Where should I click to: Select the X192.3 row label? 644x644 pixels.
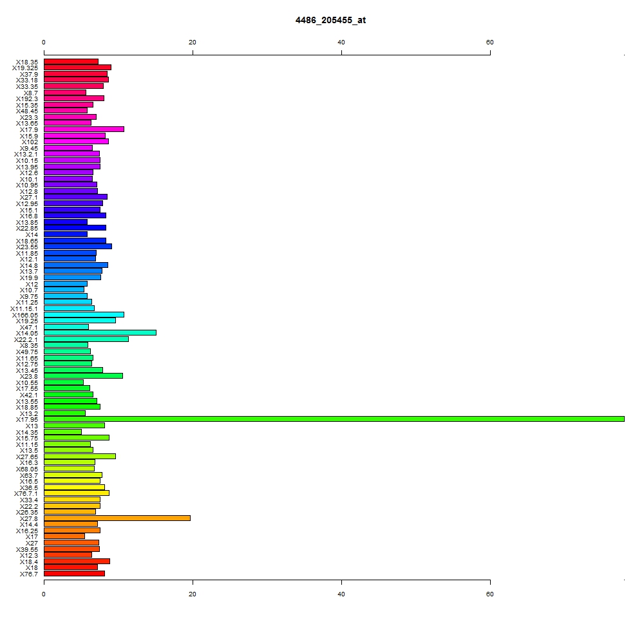click(x=26, y=99)
